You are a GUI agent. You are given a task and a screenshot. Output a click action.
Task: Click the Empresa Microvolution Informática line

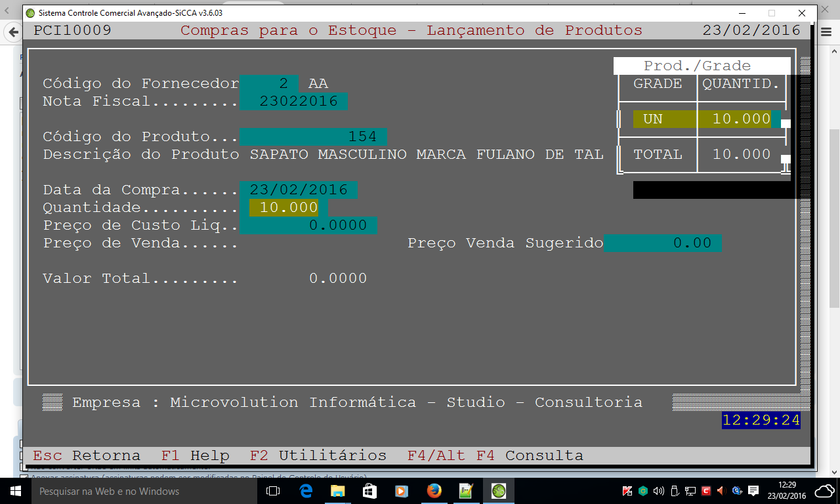point(357,402)
